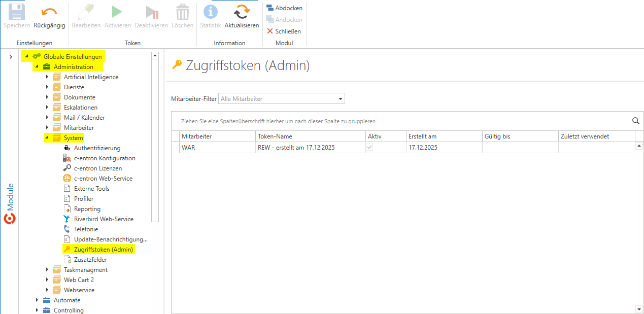
Task: Sort by Gültig bis column header
Action: [x=520, y=136]
